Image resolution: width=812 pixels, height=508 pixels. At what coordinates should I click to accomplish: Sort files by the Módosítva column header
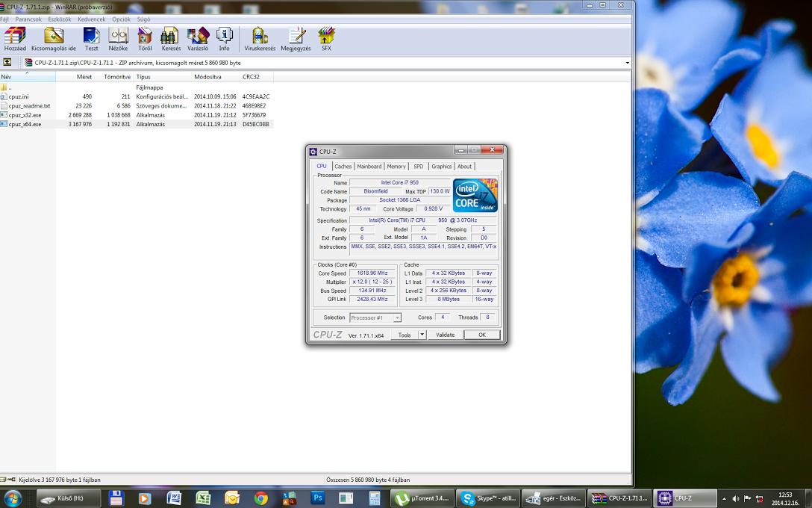coord(215,77)
